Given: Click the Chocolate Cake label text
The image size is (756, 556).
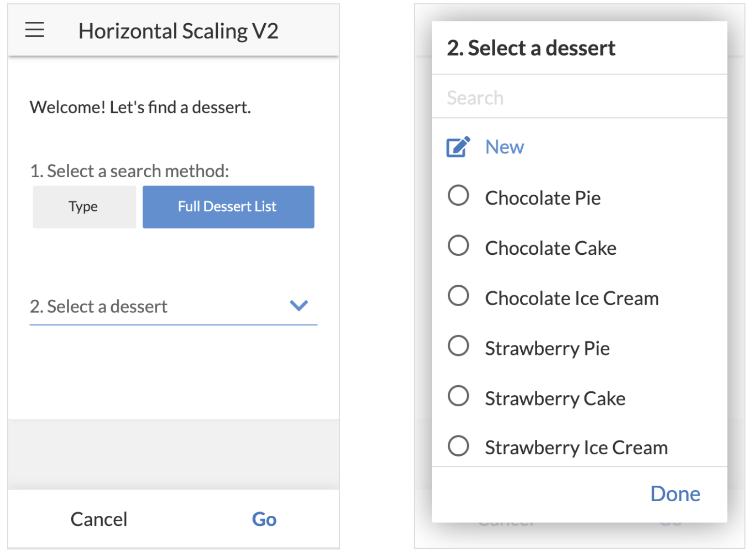Looking at the screenshot, I should click(x=550, y=248).
